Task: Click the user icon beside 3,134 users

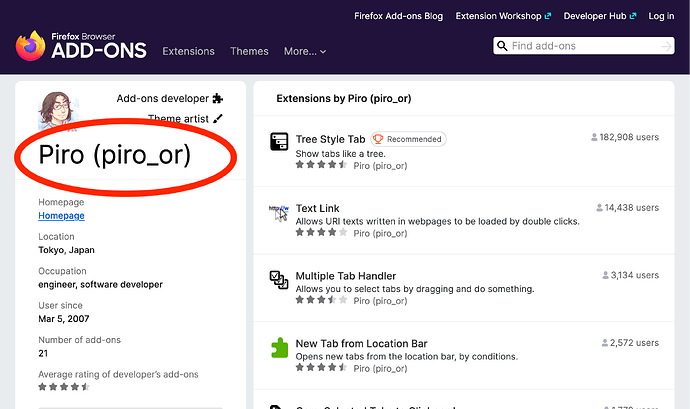Action: click(x=606, y=276)
